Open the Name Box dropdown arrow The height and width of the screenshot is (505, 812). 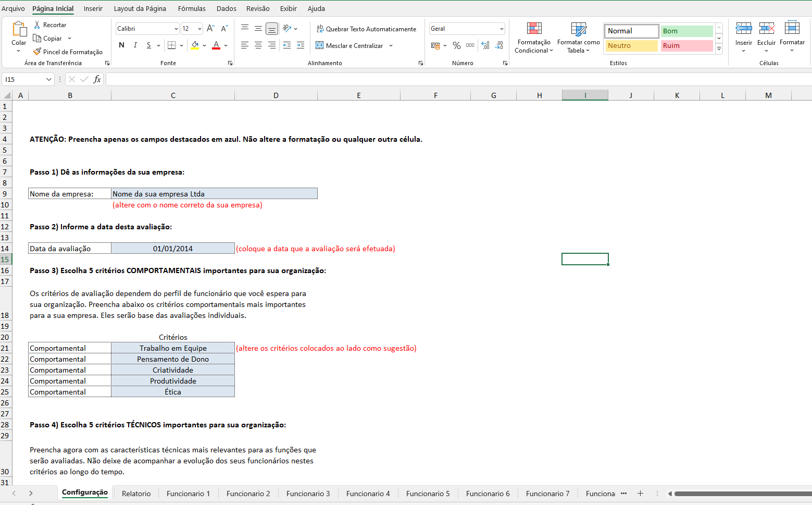[x=49, y=79]
